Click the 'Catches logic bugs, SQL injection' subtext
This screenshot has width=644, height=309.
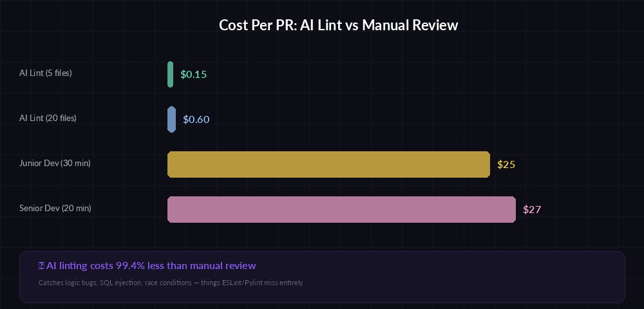click(x=171, y=283)
